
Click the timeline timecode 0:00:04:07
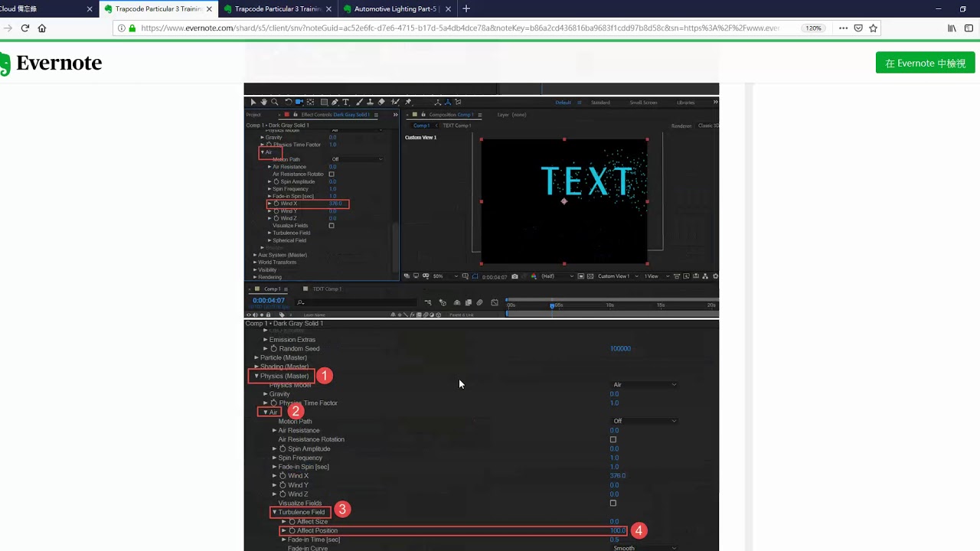tap(269, 301)
